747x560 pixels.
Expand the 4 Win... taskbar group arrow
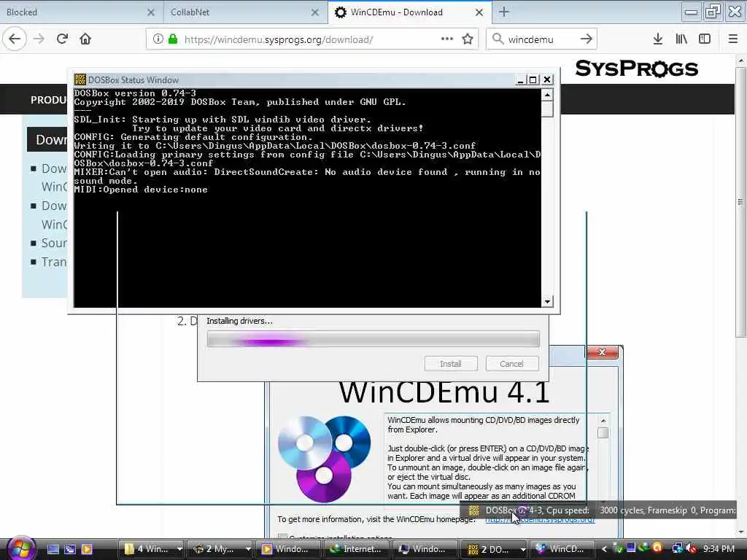click(179, 549)
